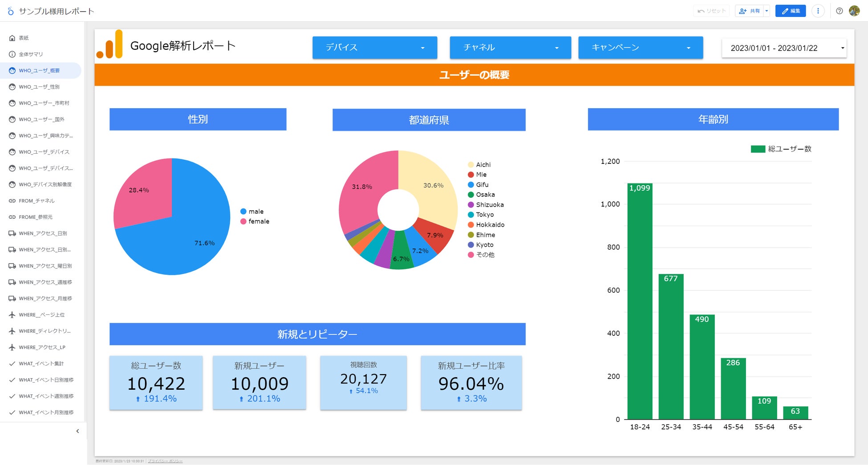Click the checkmark icon beside WHAT_イベント集計
This screenshot has height=465, width=868.
tap(12, 364)
